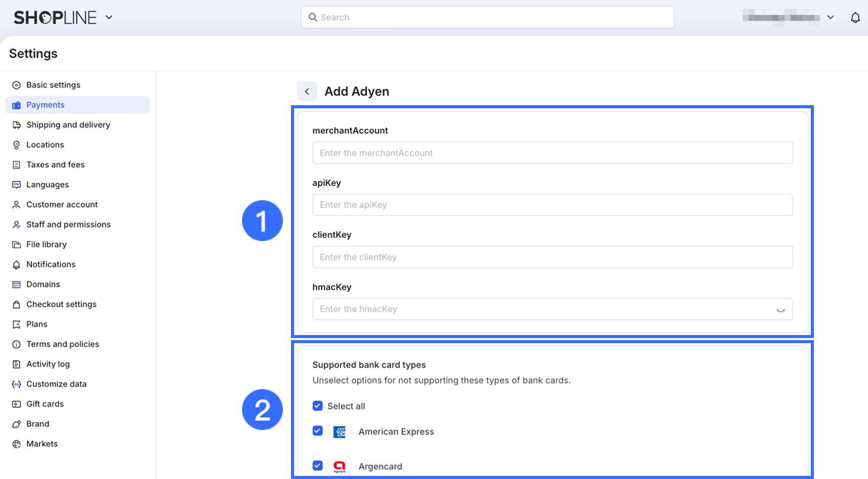Click the Checkout settings bag icon
Image resolution: width=868 pixels, height=479 pixels.
coord(16,304)
